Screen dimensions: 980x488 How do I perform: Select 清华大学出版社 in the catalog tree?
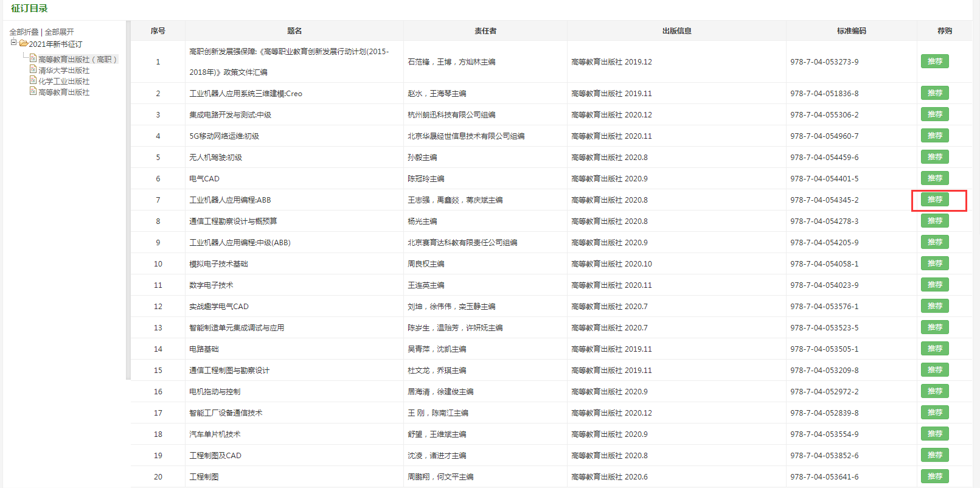(x=64, y=71)
